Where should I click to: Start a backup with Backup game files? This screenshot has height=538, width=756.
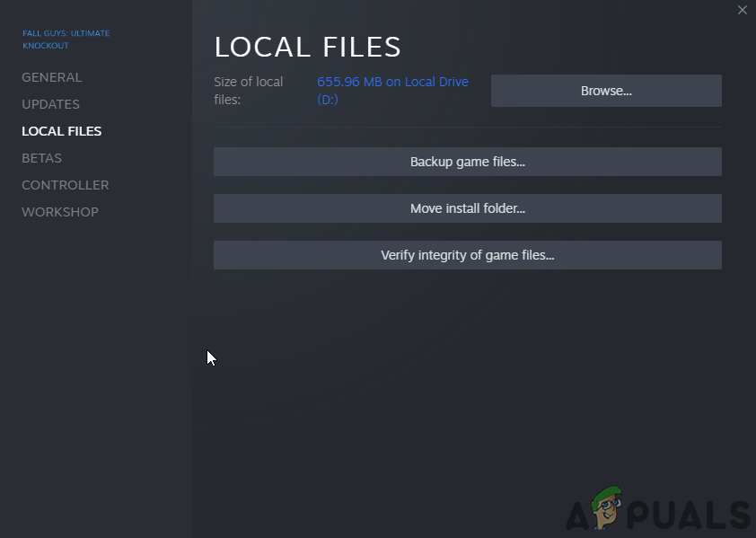467,162
